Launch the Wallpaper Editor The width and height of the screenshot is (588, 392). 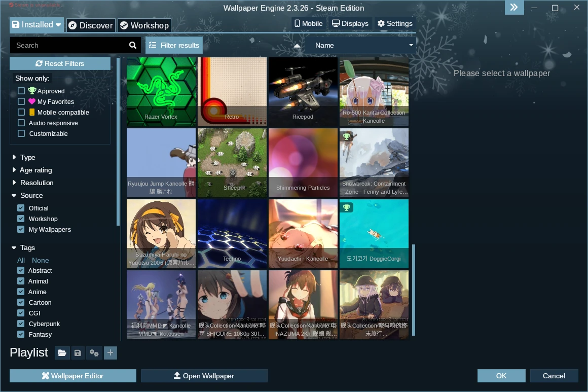tap(73, 376)
